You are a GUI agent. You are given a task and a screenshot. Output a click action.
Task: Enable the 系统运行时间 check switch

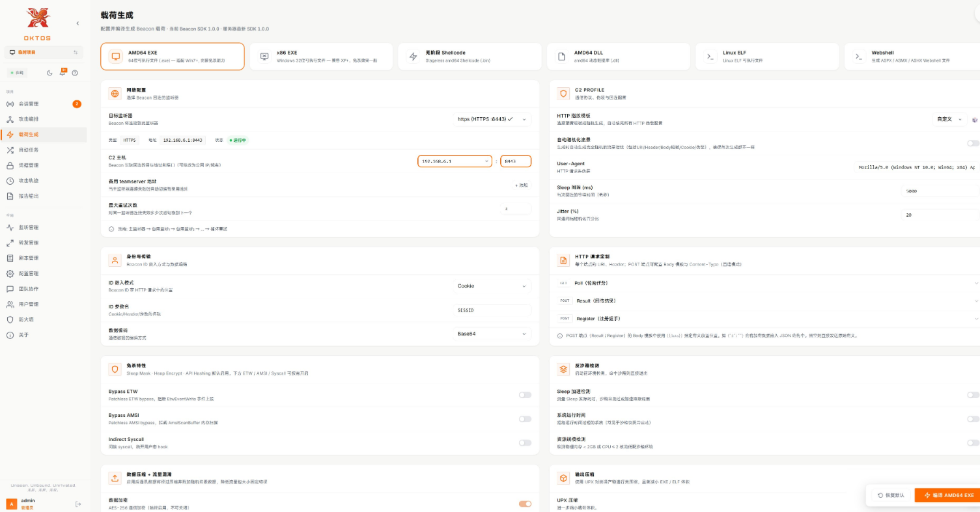(973, 419)
